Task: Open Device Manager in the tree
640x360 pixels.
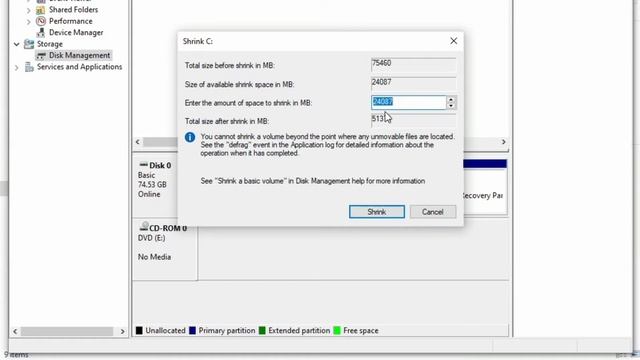Action: click(x=76, y=32)
